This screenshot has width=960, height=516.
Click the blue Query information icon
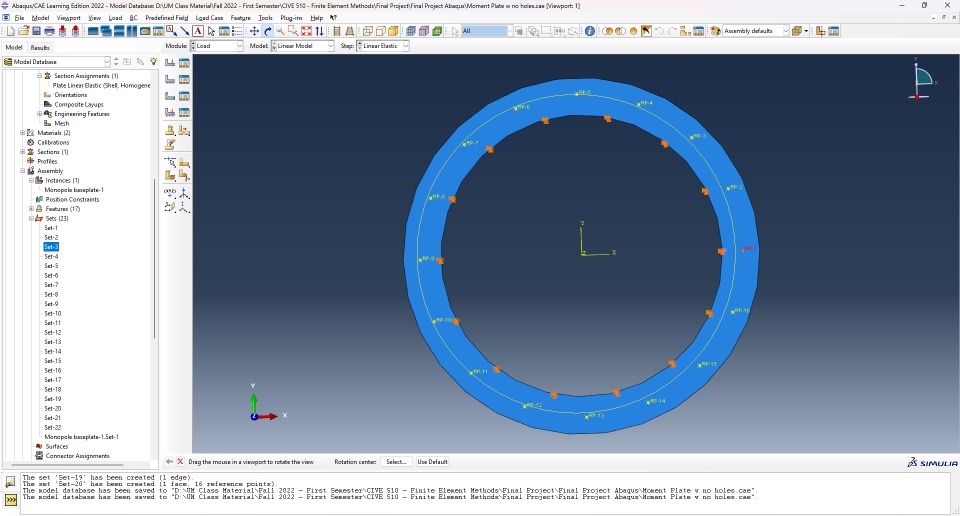(x=590, y=31)
